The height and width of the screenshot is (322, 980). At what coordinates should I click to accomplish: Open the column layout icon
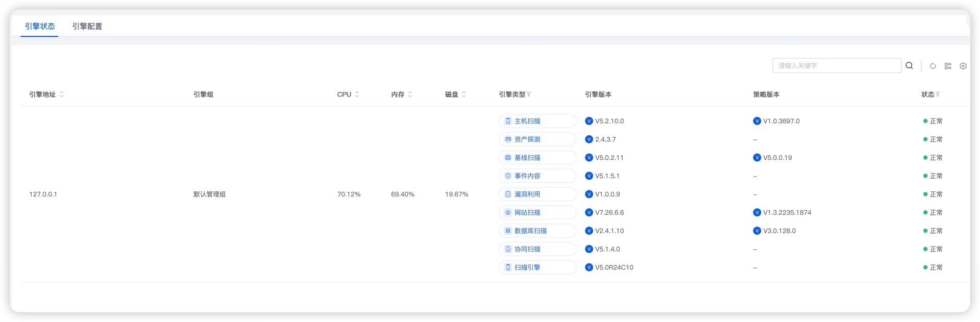pyautogui.click(x=948, y=66)
